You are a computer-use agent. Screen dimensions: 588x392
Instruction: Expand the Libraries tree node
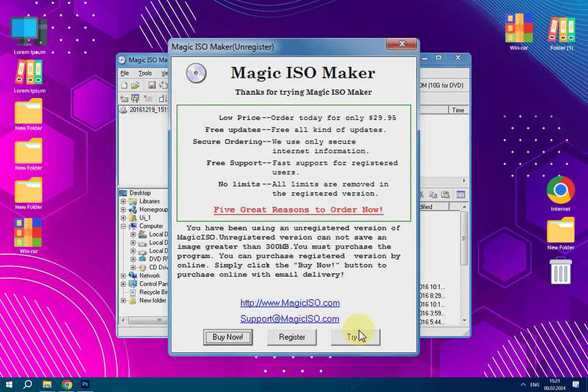[123, 202]
